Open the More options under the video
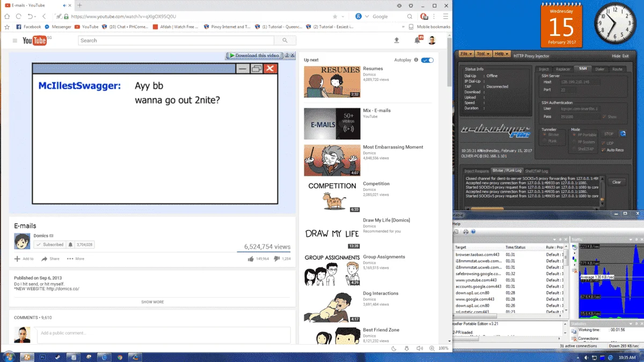 pos(75,258)
